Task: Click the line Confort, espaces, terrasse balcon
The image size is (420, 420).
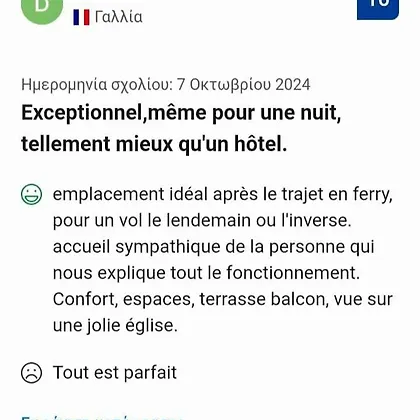Action: click(223, 299)
